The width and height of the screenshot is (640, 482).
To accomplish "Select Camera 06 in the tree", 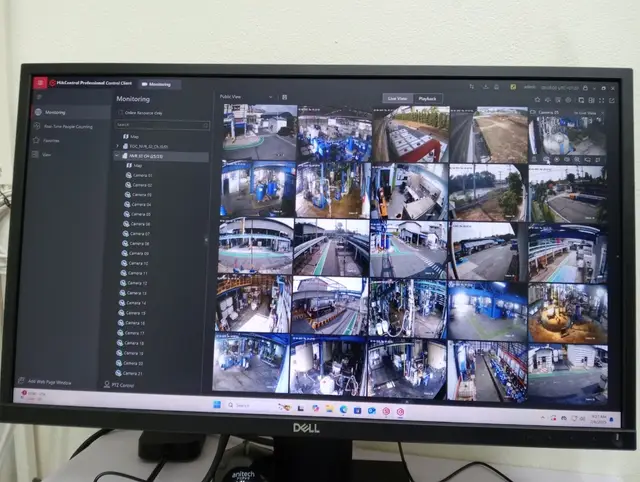I will (x=137, y=224).
